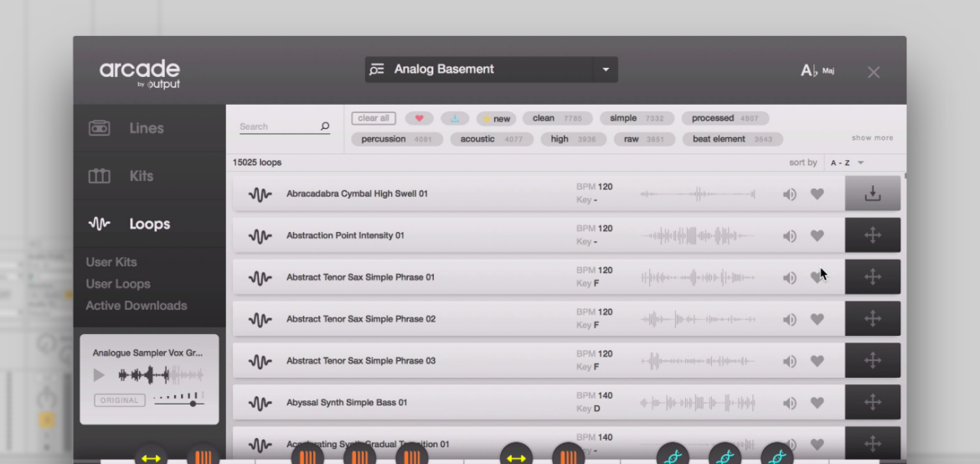Click the Arcade by Output logo
980x464 pixels.
coord(140,74)
